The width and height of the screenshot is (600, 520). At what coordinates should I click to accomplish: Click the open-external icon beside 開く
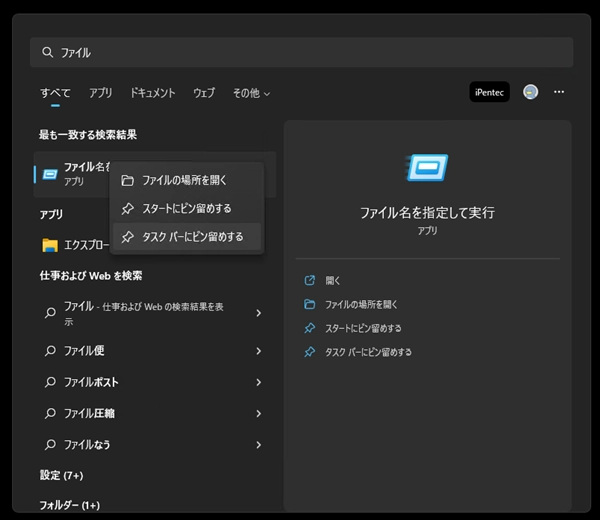(310, 280)
